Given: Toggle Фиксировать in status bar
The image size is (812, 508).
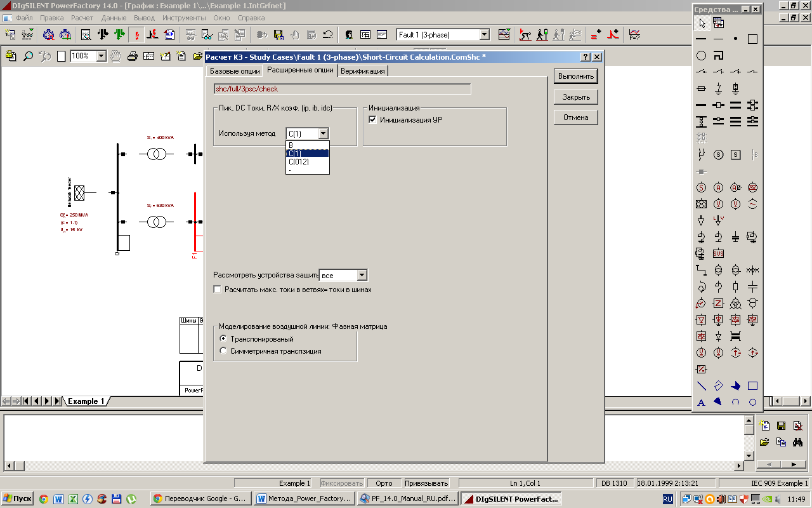Looking at the screenshot, I should 342,483.
